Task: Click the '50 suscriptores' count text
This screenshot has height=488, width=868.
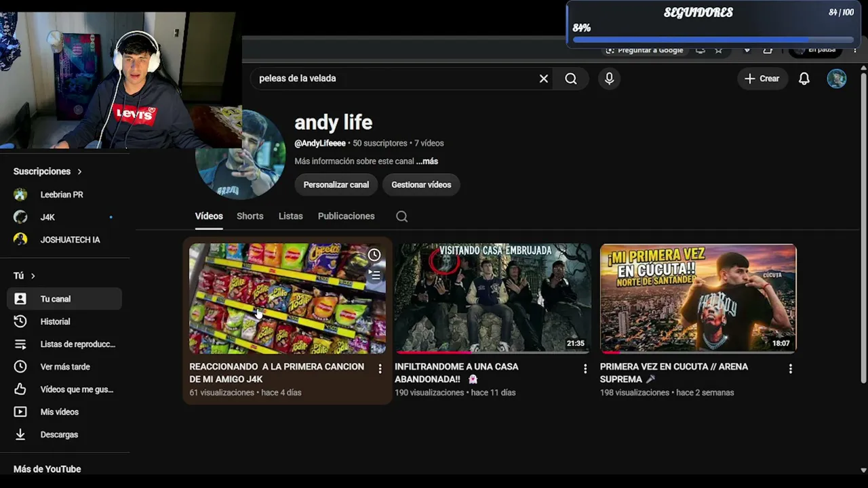Action: (380, 144)
